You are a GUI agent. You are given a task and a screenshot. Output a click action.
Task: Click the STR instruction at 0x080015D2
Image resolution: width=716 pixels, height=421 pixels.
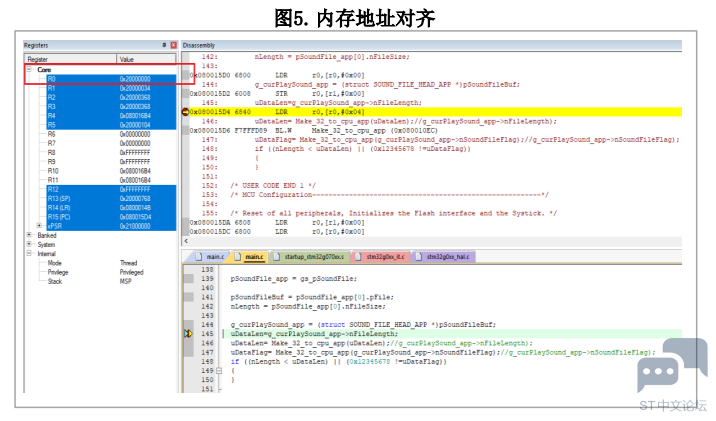tap(277, 94)
